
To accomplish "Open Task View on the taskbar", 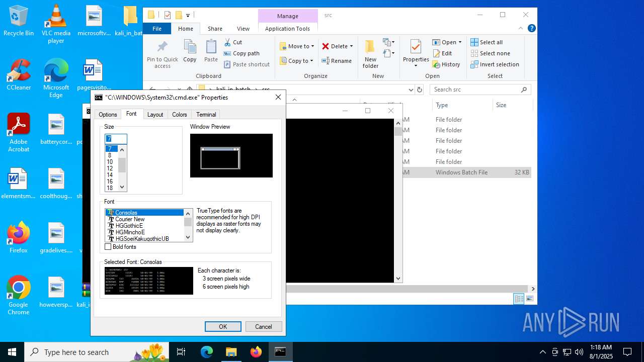I will (181, 352).
